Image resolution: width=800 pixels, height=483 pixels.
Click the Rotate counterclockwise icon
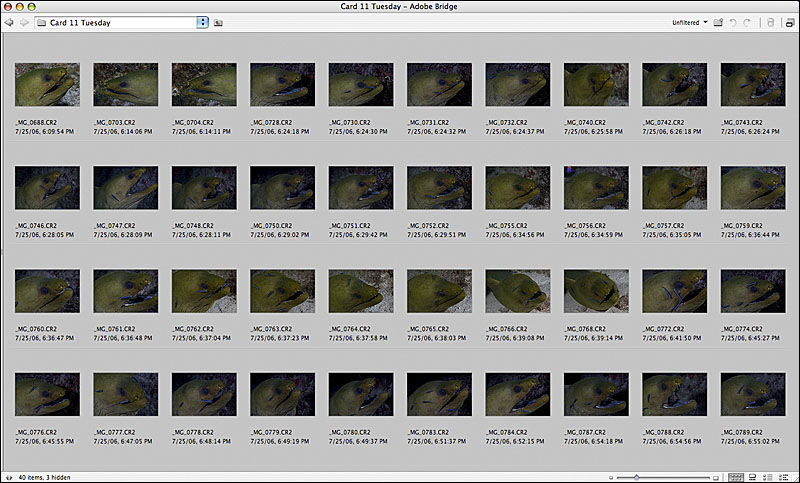point(733,22)
